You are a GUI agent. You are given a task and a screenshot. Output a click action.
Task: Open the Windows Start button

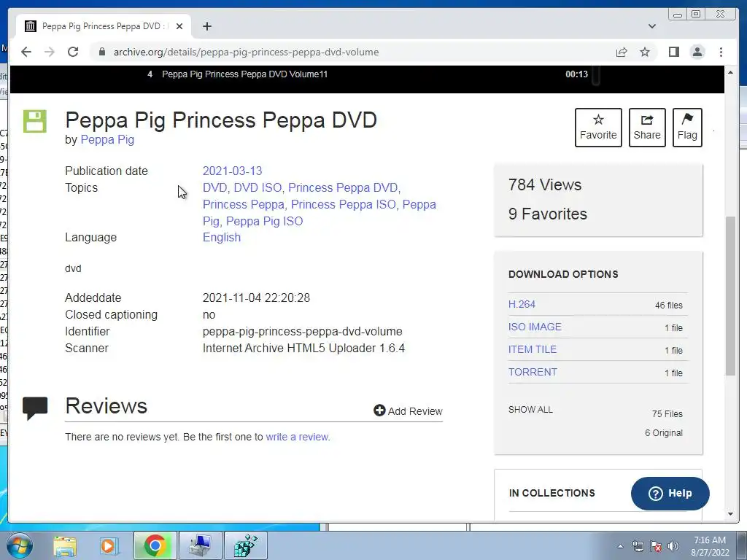(x=20, y=545)
